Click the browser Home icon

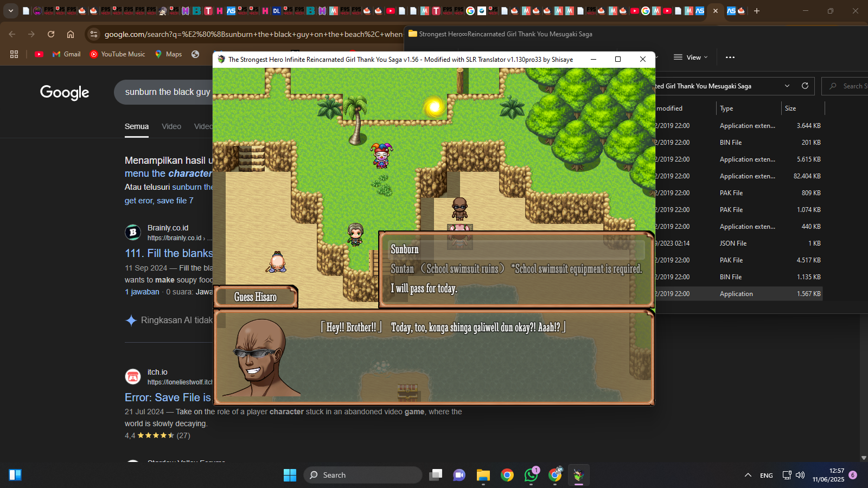coord(71,34)
